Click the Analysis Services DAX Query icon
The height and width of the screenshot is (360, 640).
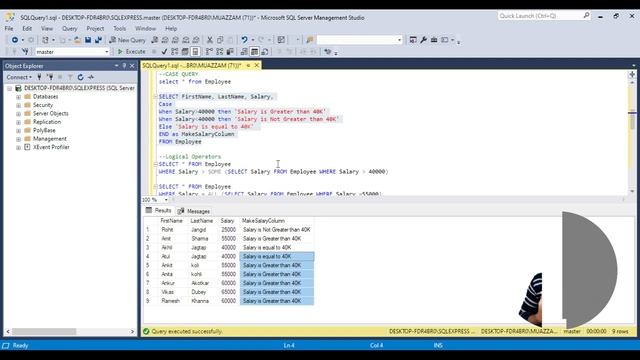pos(196,40)
